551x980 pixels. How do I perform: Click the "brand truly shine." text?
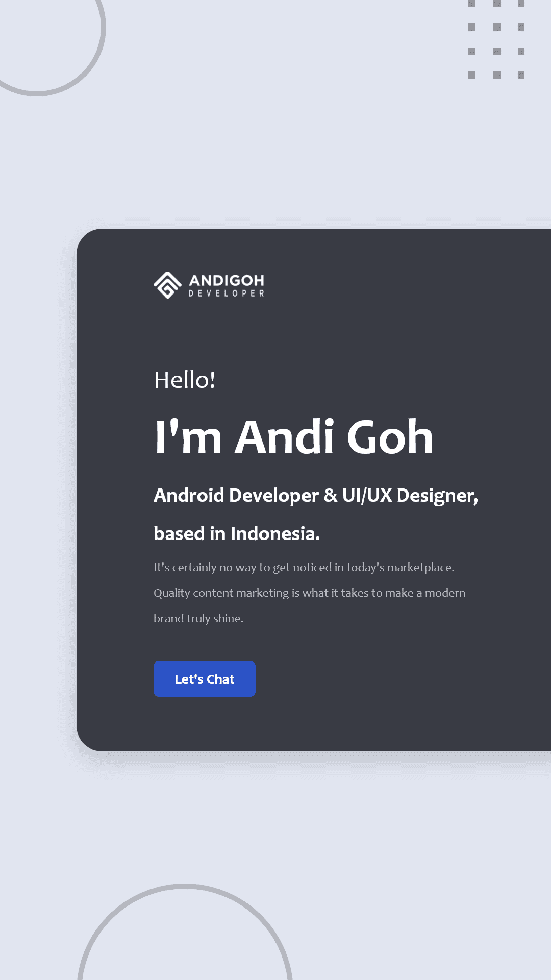coord(198,619)
